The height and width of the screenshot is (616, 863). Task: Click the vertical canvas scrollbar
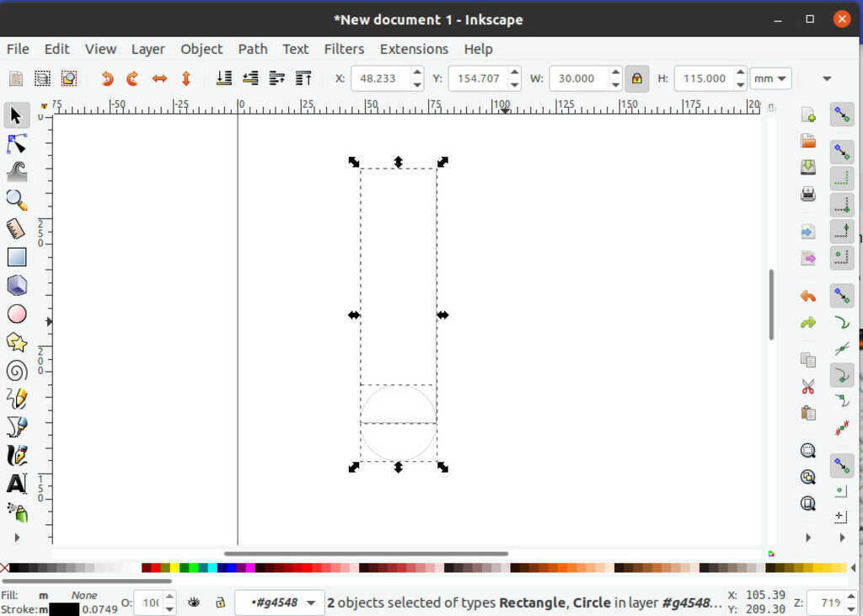pyautogui.click(x=772, y=304)
